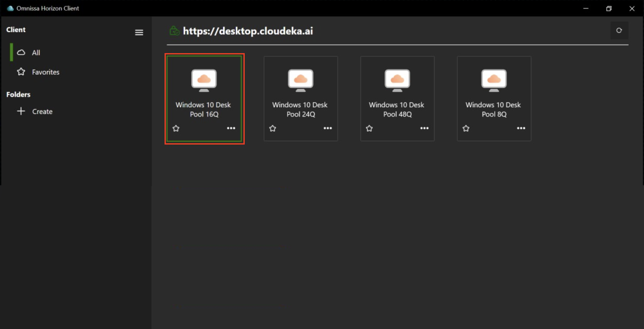Screen dimensions: 644x329
Task: Launch Windows 10 Desk Pool 48Q desktop icon
Action: [397, 80]
